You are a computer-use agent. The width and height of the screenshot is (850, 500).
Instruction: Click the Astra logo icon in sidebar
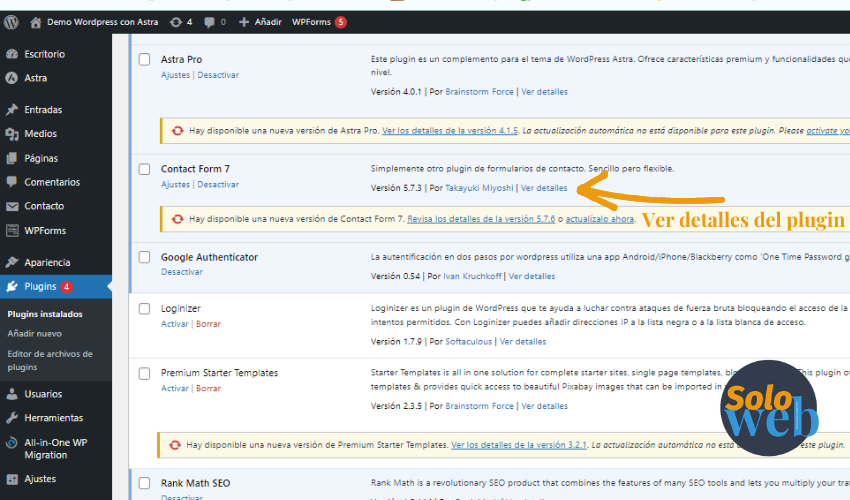[12, 78]
